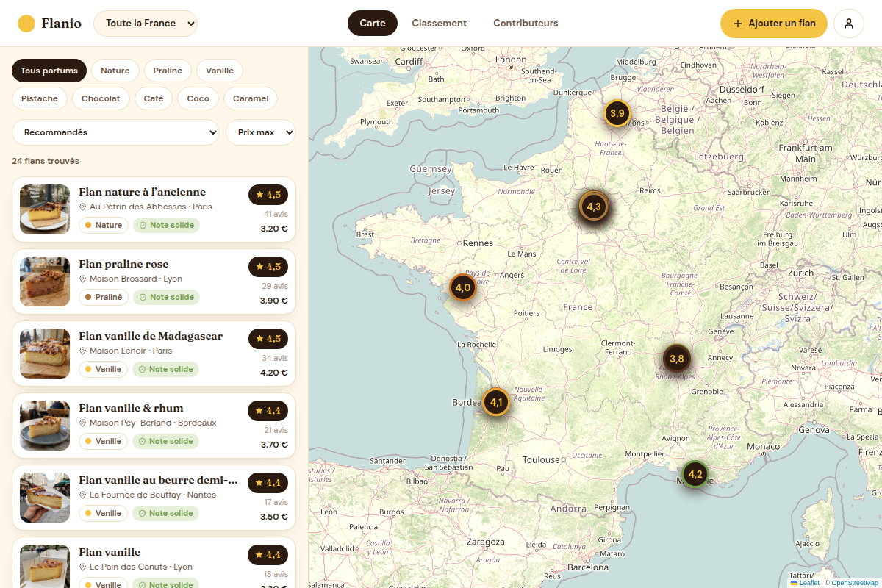The image size is (882, 588).
Task: Open the Flan vanille & rhum photo
Action: pos(45,426)
